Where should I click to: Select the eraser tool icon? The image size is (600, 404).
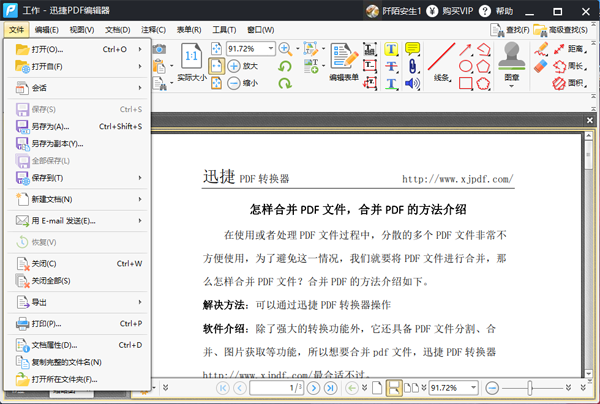(x=541, y=66)
